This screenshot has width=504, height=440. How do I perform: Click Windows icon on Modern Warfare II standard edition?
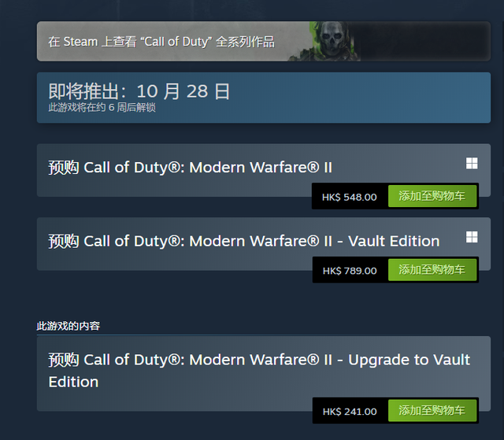(472, 163)
